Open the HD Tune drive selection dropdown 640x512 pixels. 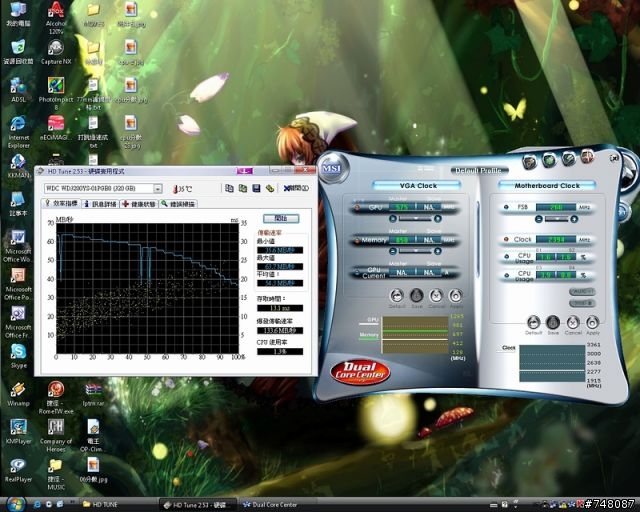(158, 189)
